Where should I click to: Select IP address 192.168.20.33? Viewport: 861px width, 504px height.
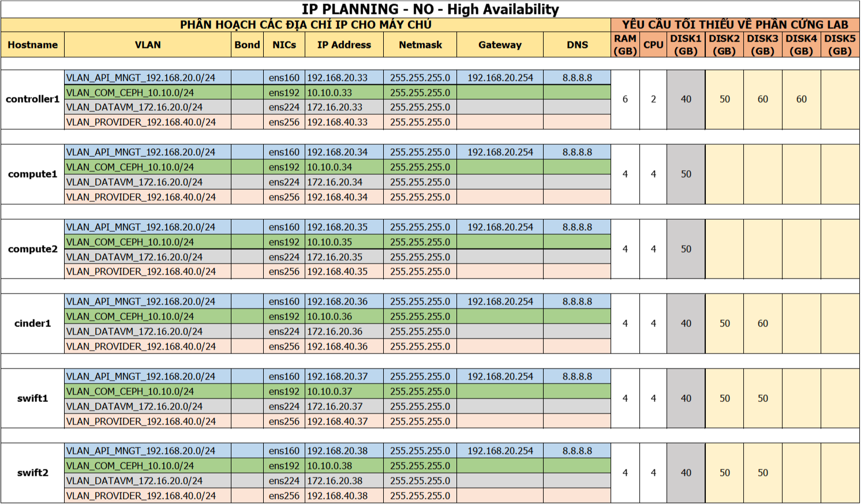[345, 78]
